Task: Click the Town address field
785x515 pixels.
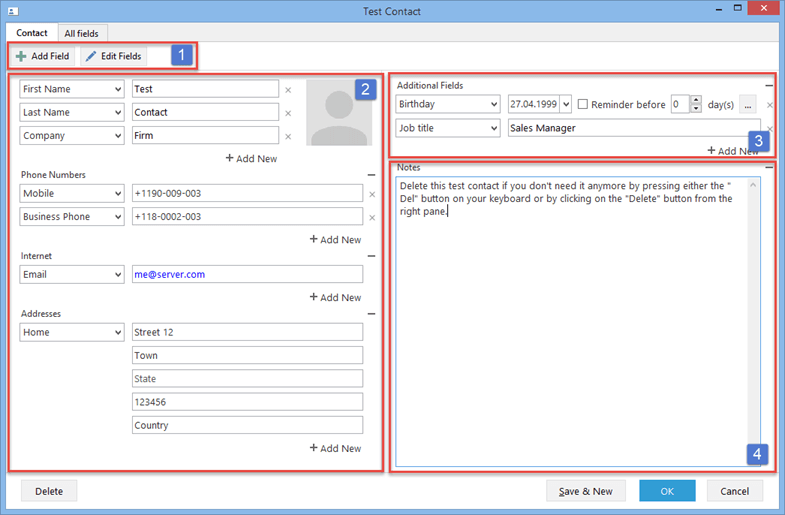Action: pos(247,355)
